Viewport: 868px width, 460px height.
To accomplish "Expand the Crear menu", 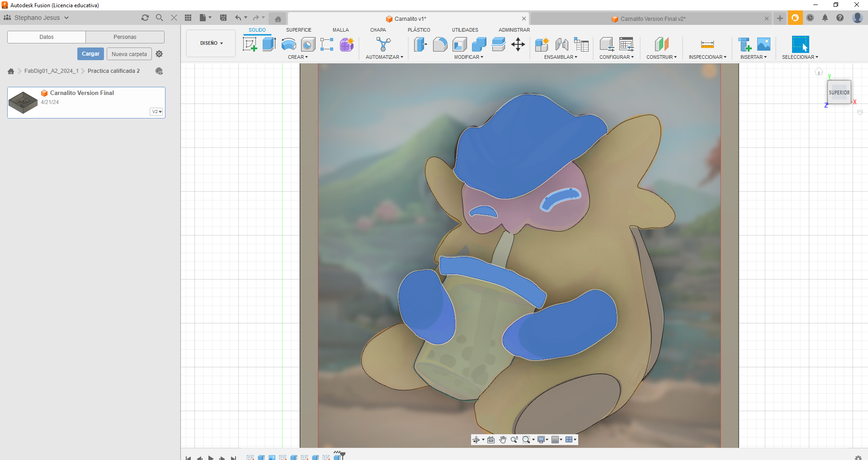I will (298, 57).
